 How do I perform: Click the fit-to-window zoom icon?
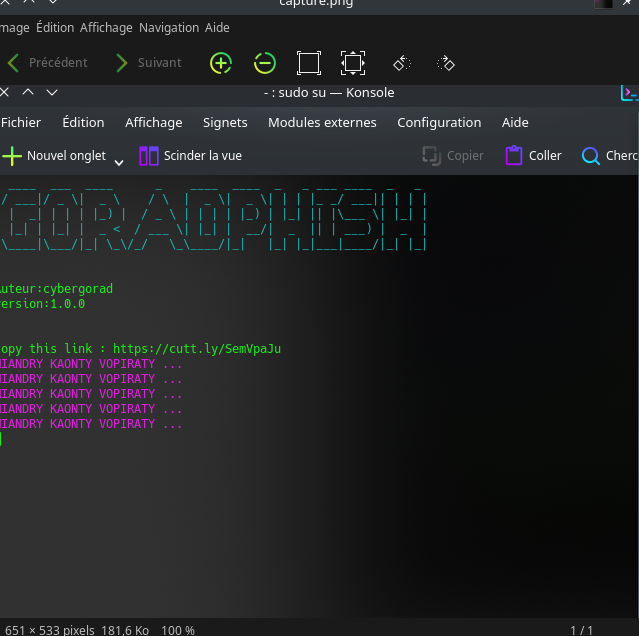(x=308, y=63)
